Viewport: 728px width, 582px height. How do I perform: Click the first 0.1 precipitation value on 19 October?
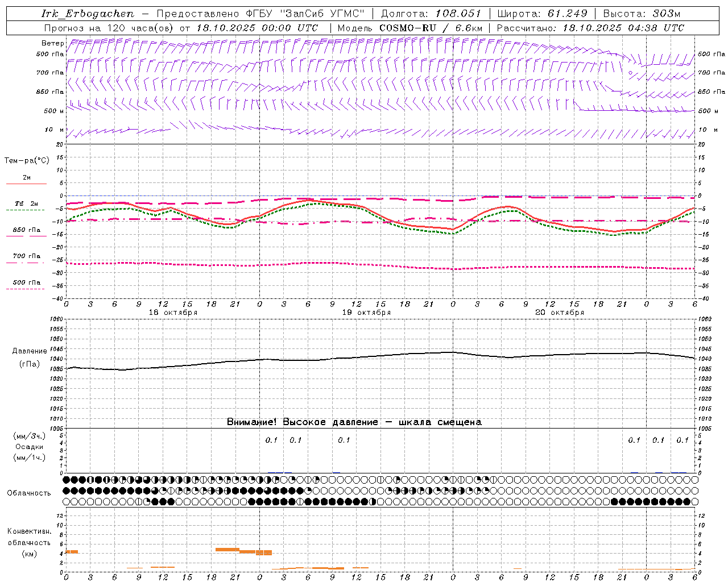coord(271,440)
